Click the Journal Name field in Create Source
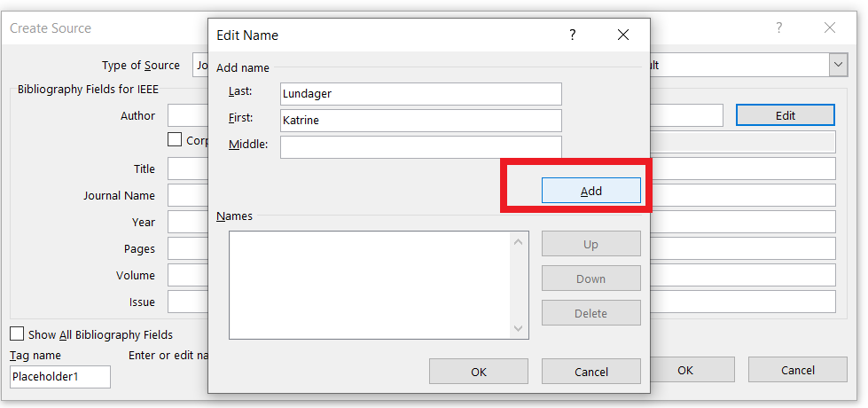The width and height of the screenshot is (868, 408). [188, 195]
